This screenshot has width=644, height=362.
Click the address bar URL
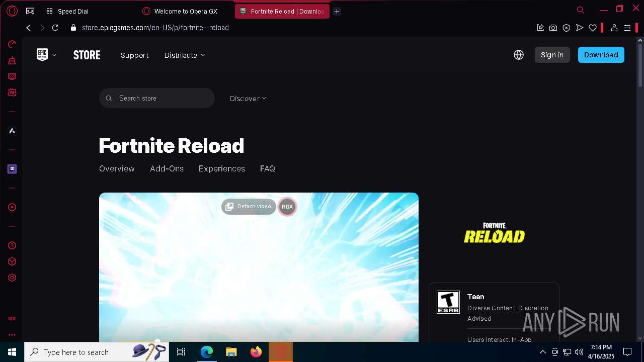coord(155,28)
